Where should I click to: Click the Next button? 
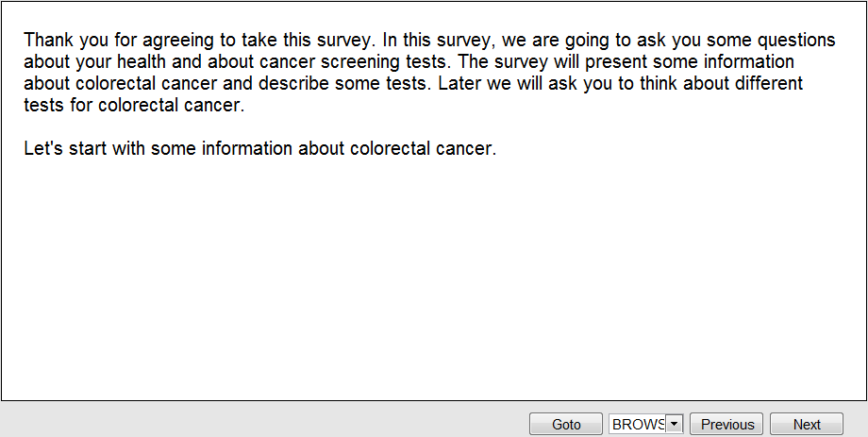click(806, 425)
